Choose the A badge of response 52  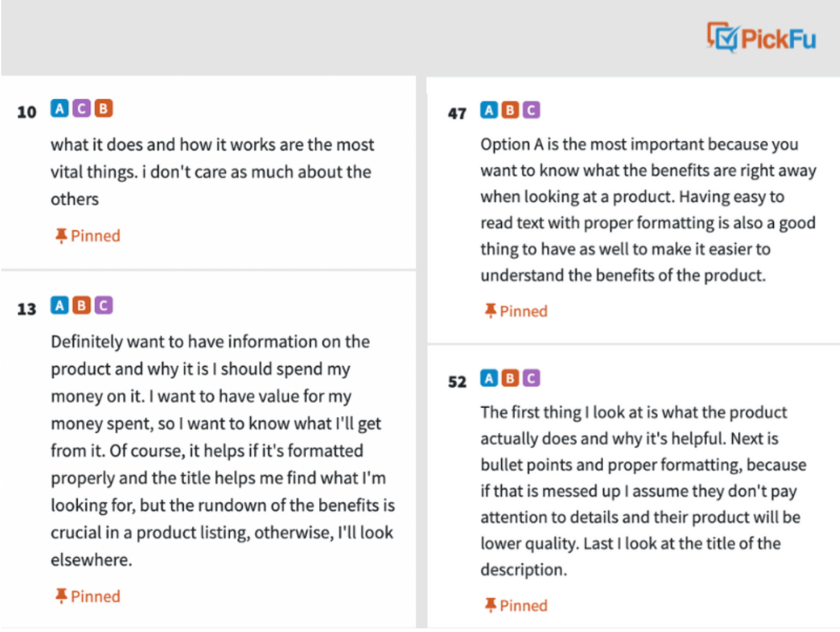coord(489,378)
